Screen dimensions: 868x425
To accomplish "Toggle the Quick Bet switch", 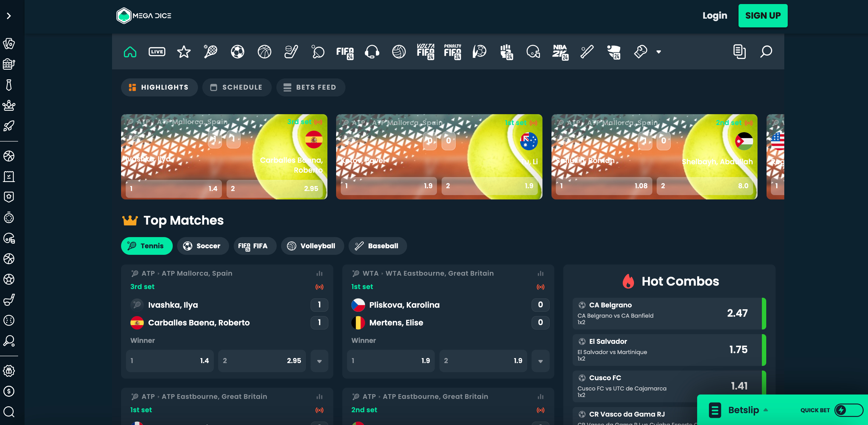I will pos(848,410).
